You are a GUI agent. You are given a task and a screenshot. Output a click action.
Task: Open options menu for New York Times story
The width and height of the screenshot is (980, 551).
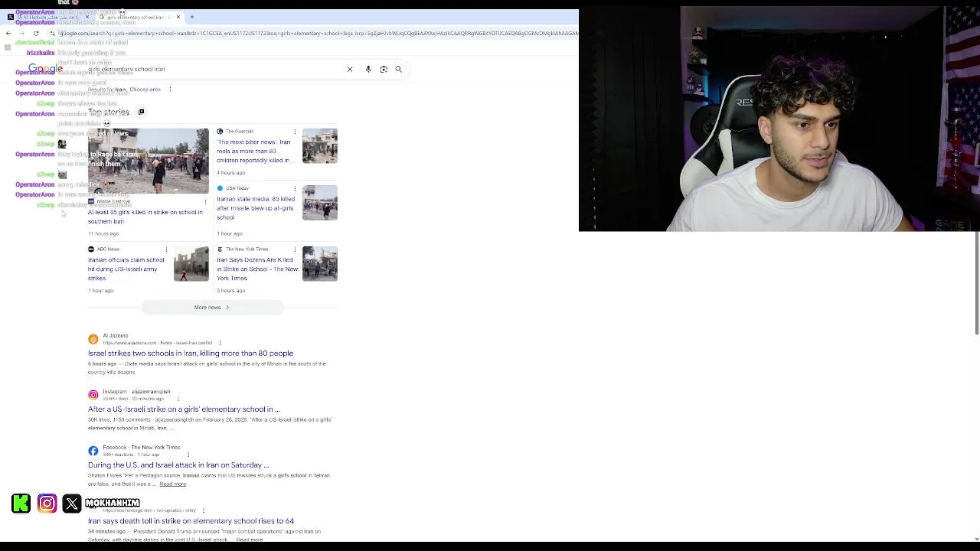(296, 249)
